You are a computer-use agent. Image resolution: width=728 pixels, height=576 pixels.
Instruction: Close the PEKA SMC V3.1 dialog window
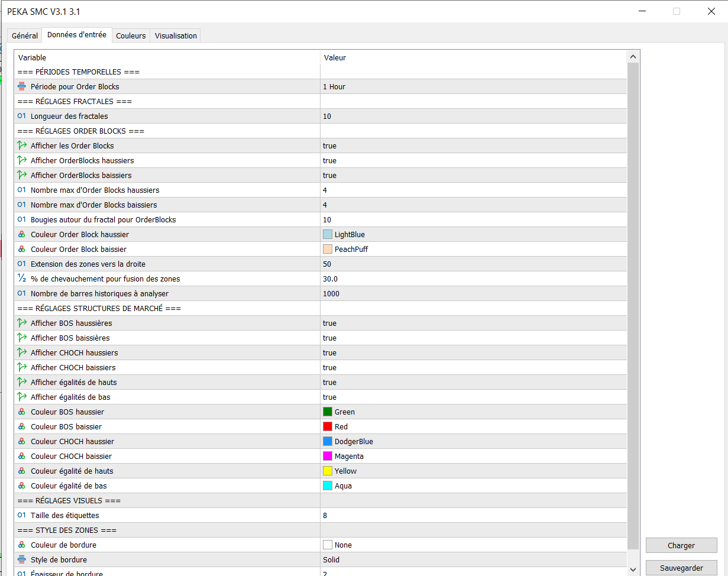pos(711,11)
